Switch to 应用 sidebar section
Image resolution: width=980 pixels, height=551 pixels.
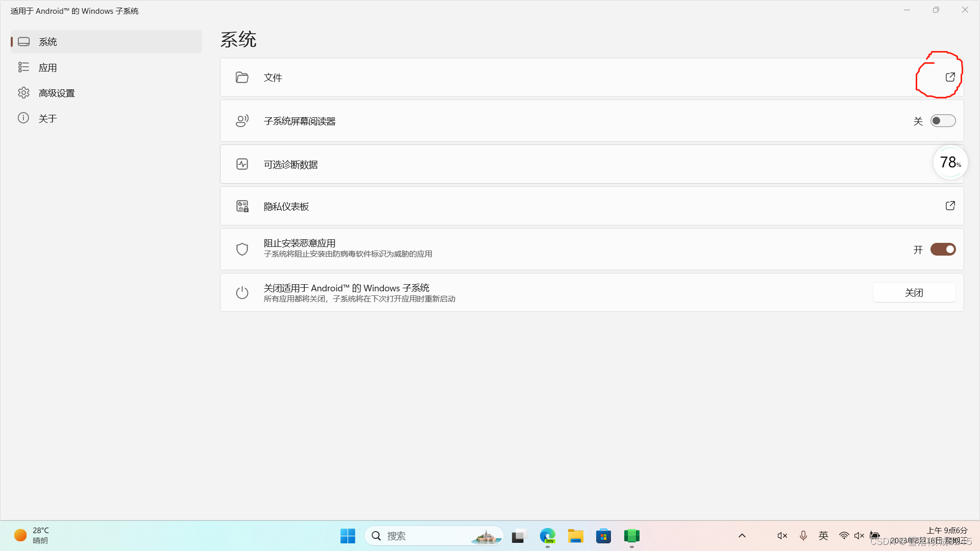[x=47, y=67]
